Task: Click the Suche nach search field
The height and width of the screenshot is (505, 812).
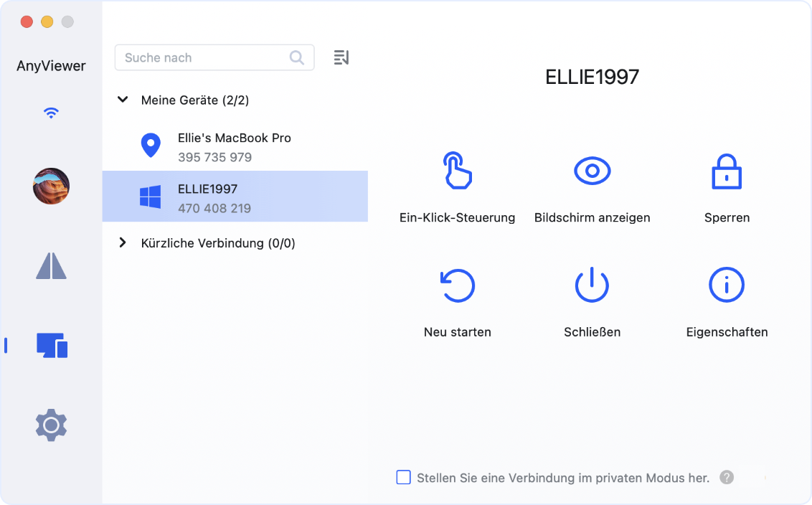Action: [204, 58]
